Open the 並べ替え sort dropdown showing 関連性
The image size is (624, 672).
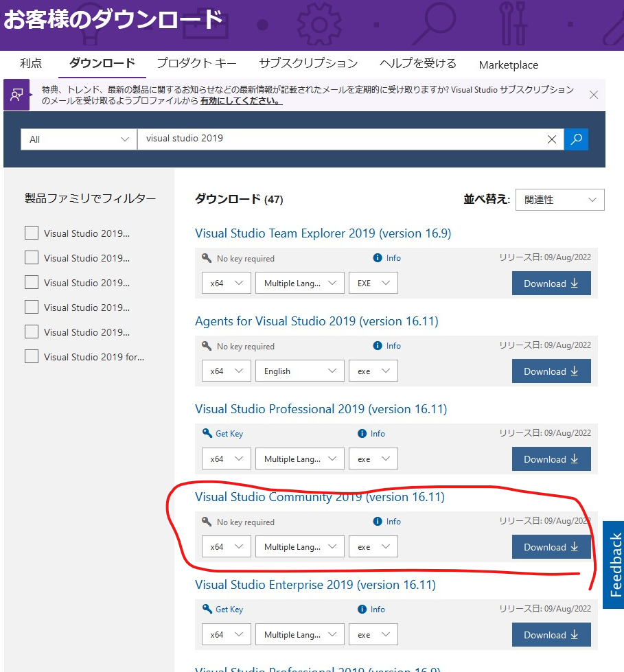[x=559, y=200]
